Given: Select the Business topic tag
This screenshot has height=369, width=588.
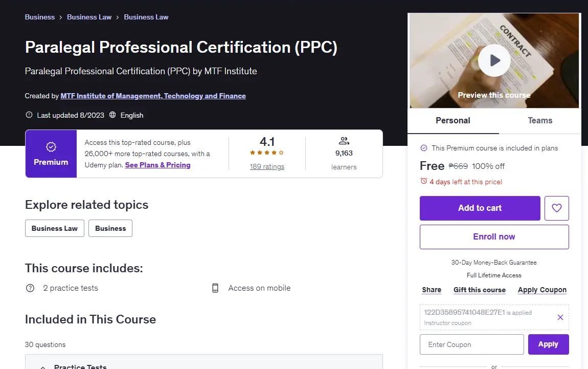Looking at the screenshot, I should [110, 228].
